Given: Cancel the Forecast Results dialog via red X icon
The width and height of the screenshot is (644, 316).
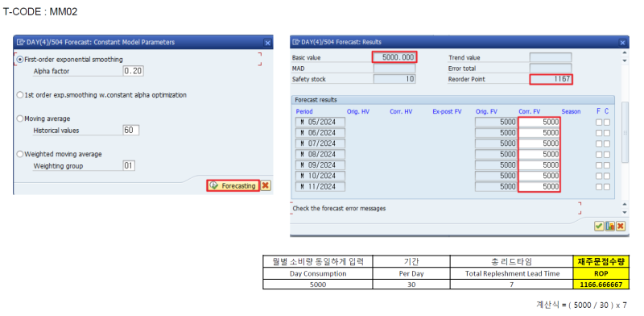Looking at the screenshot, I should 620,226.
